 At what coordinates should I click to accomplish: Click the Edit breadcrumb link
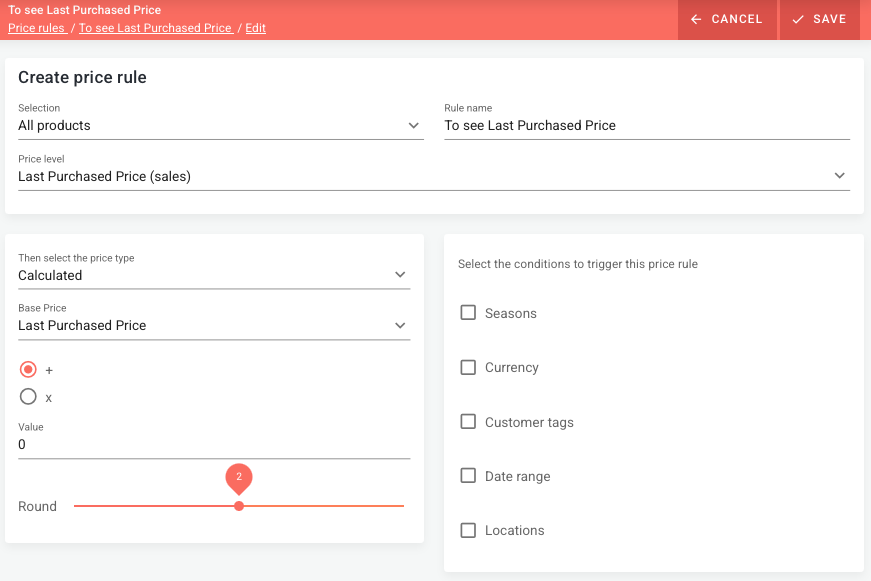pyautogui.click(x=255, y=28)
